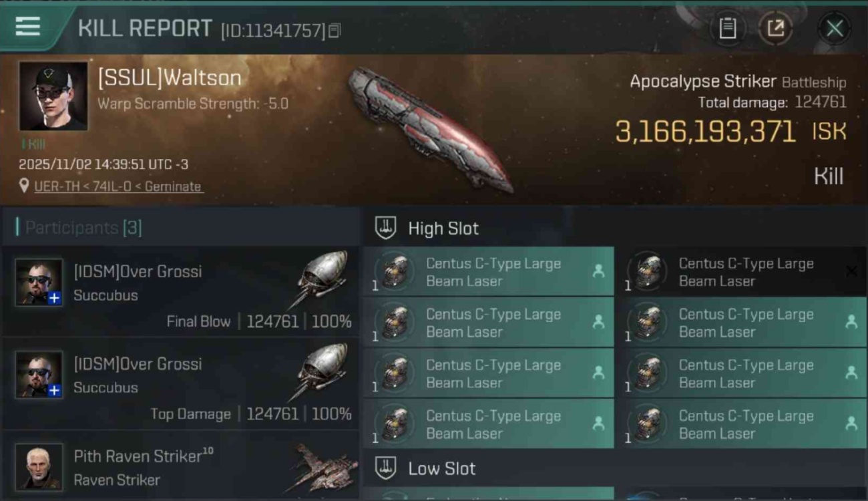This screenshot has width=868, height=501.
Task: Click the Apocalypse Striker ship image
Action: [431, 128]
